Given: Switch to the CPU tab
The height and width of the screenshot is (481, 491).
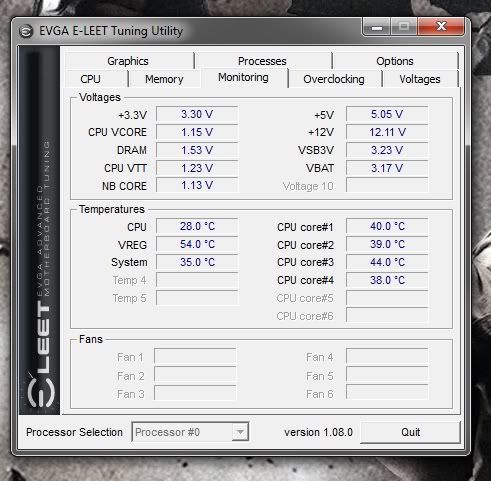Looking at the screenshot, I should click(x=90, y=79).
